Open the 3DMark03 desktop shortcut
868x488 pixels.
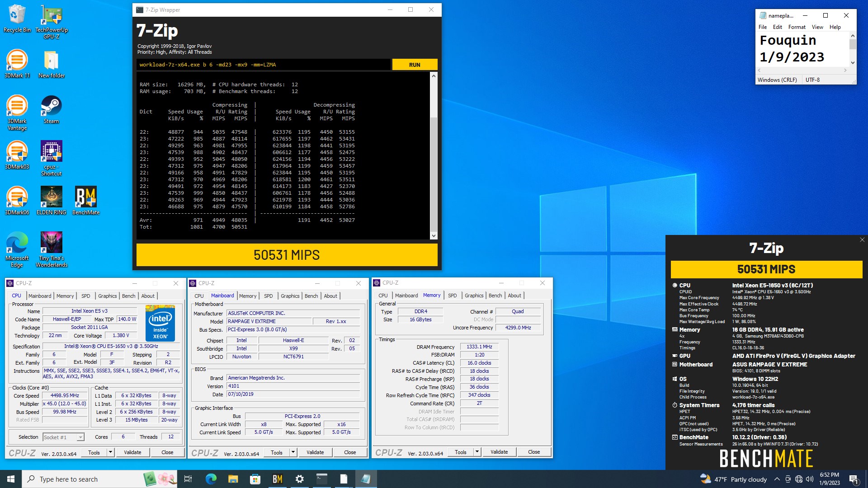coord(17,155)
